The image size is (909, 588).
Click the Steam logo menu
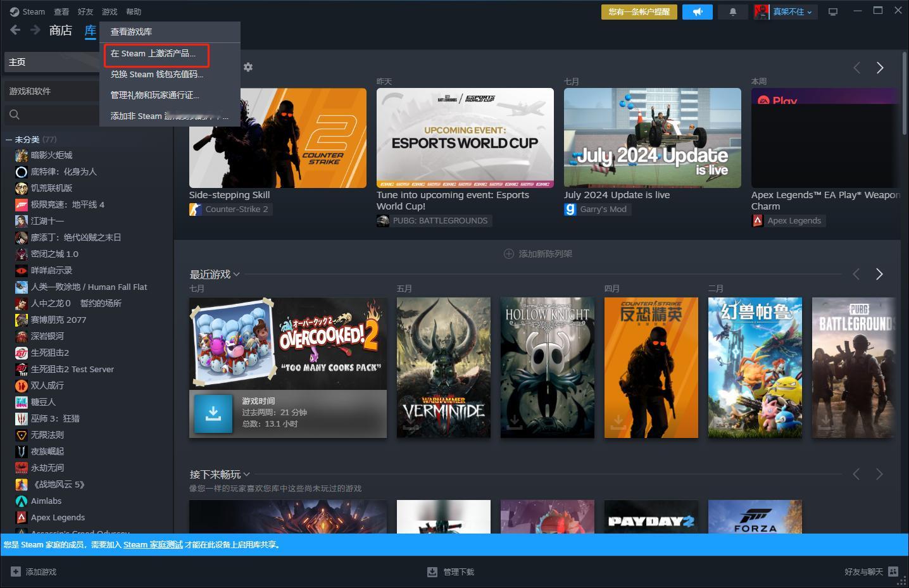click(27, 11)
